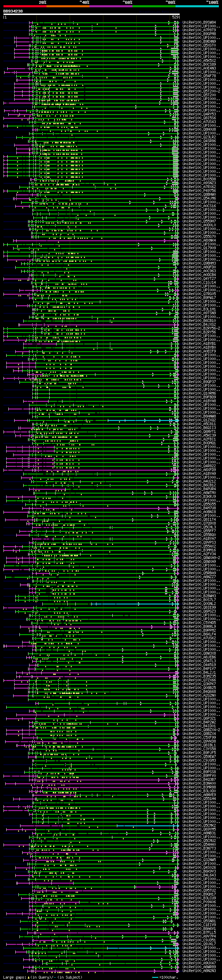Open hit UniRef100_A5K5X2
This screenshot has height=980, width=222.
199,60
